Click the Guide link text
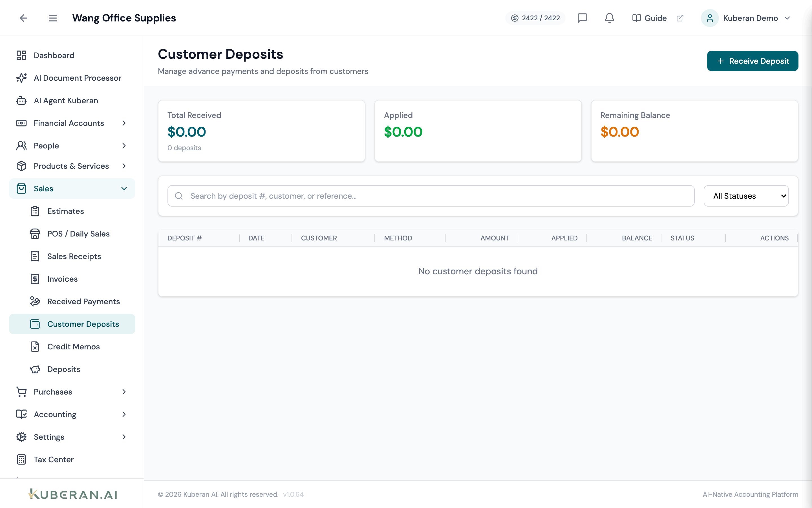The height and width of the screenshot is (508, 812). coord(655,18)
